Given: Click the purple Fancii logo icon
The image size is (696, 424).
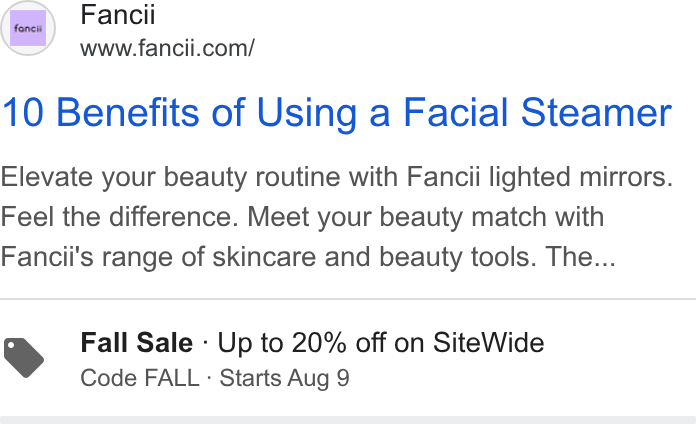Looking at the screenshot, I should 28,28.
